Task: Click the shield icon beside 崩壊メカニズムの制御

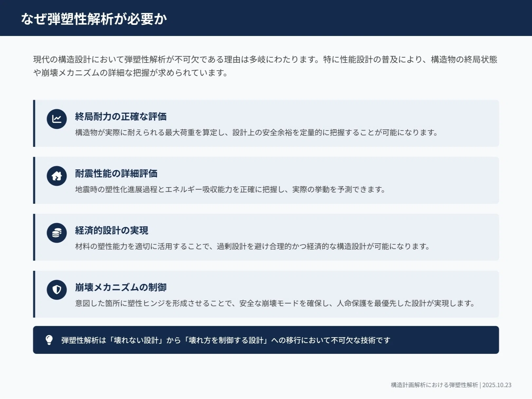Action: 57,289
